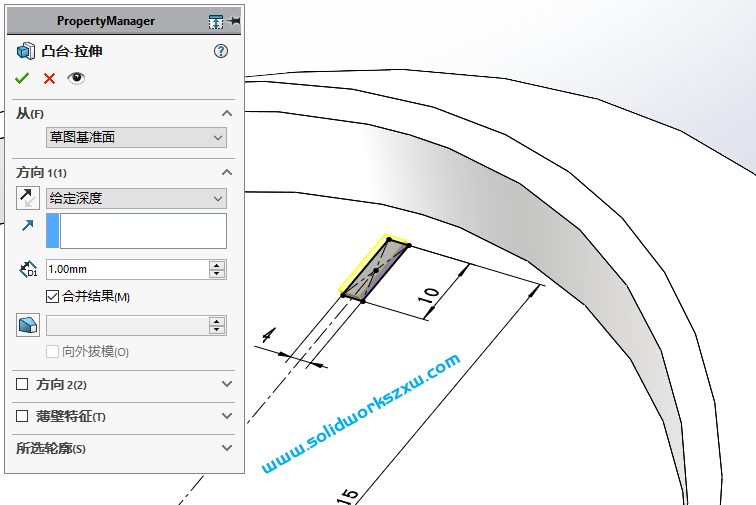The image size is (756, 505).
Task: Open the 草图基准面 start condition dropdown
Action: coord(136,137)
